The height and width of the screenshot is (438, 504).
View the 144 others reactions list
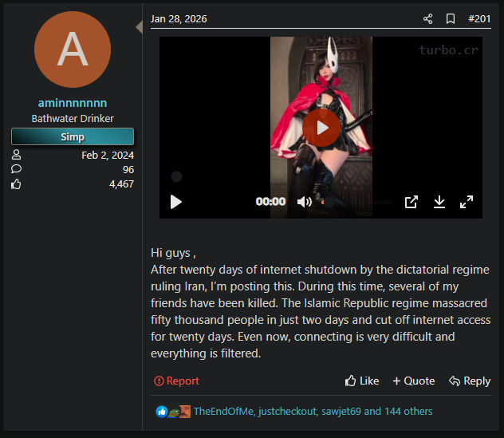click(408, 412)
